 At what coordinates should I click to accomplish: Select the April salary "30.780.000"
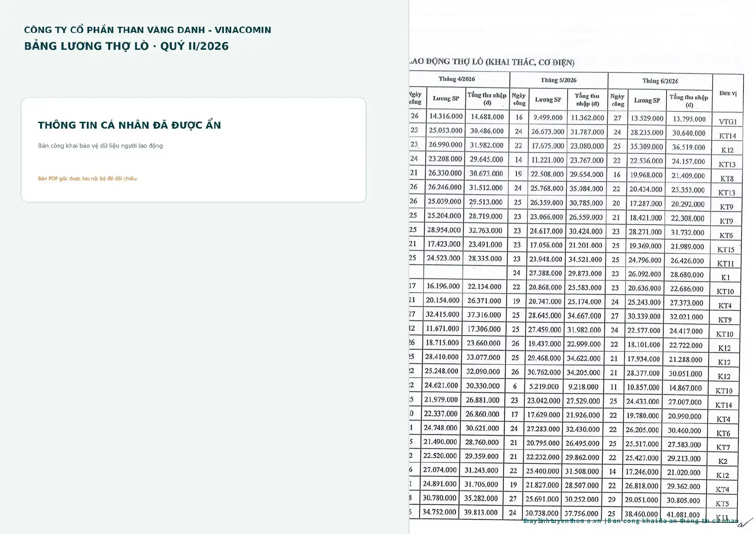pyautogui.click(x=439, y=498)
